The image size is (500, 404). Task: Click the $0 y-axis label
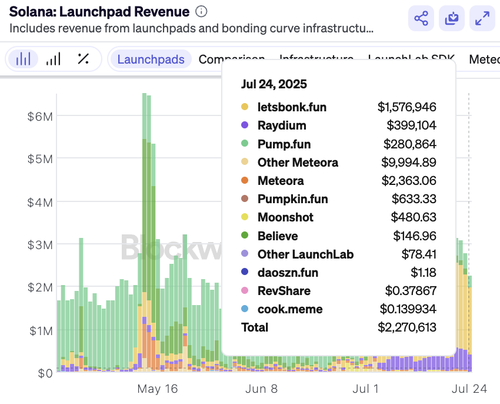click(x=45, y=373)
